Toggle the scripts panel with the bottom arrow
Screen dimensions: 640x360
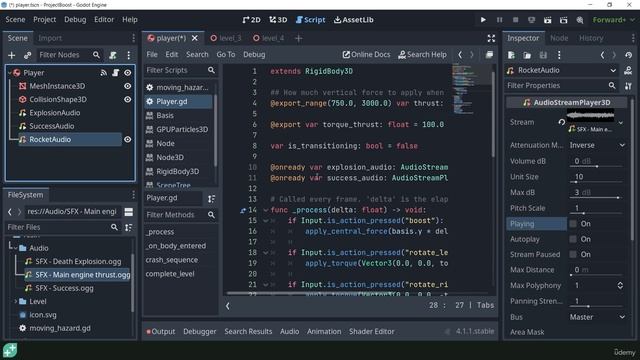pyautogui.click(x=228, y=306)
